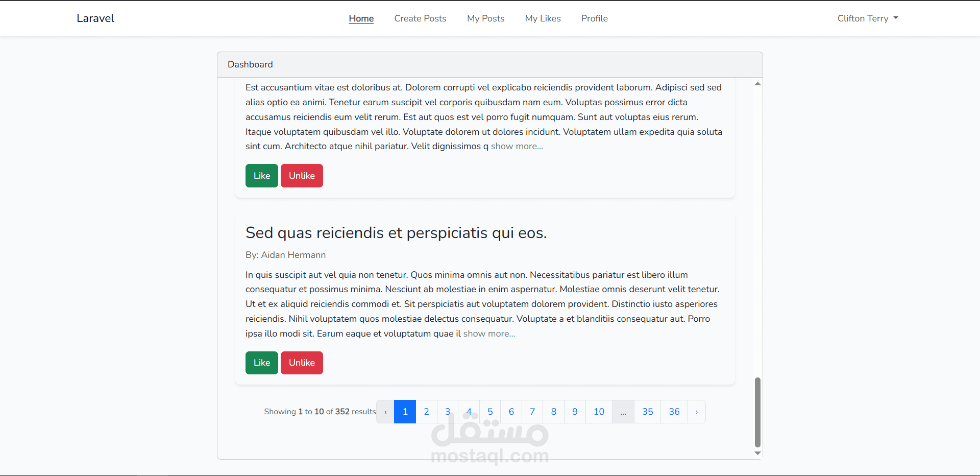
Task: Open the My Likes section
Action: click(543, 18)
